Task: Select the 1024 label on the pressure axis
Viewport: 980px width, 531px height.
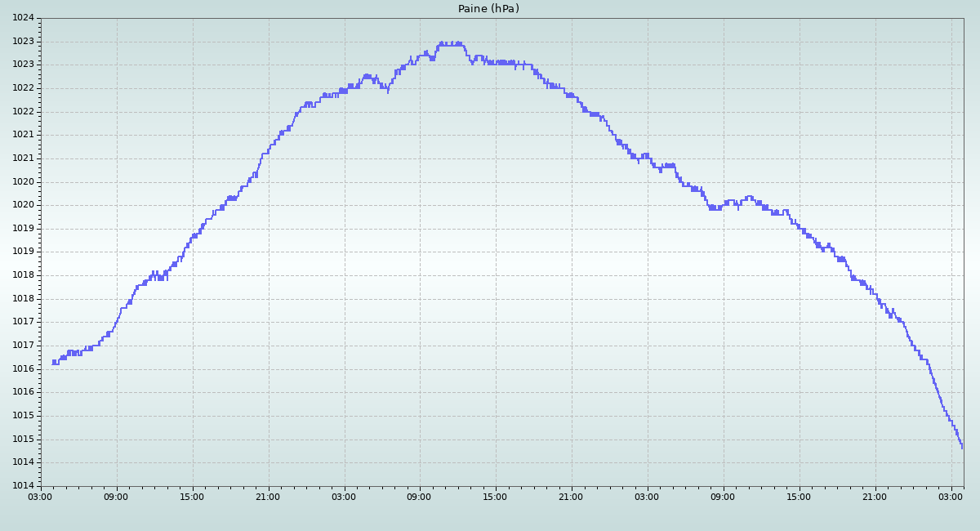Action: 23,18
